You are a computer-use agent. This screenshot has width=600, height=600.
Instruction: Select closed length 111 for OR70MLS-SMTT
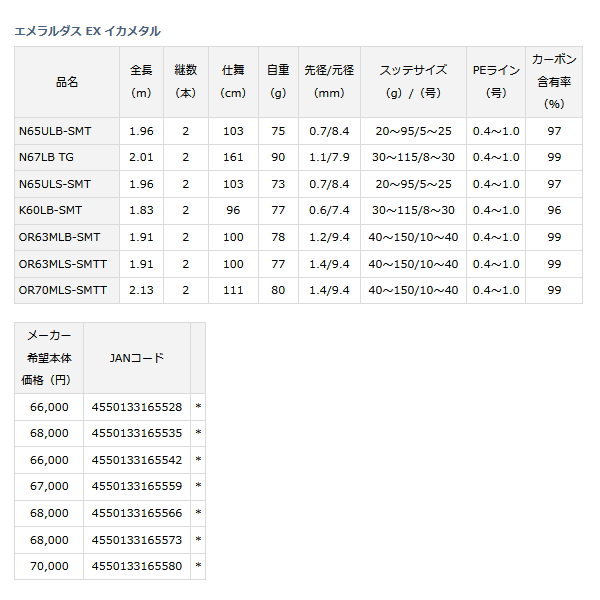(233, 290)
